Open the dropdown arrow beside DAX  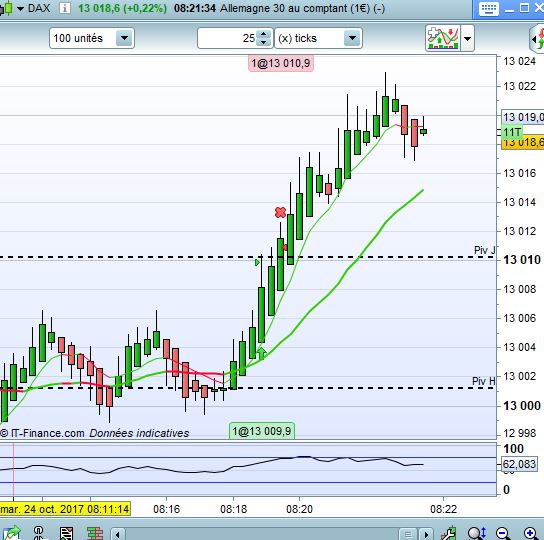(x=20, y=9)
